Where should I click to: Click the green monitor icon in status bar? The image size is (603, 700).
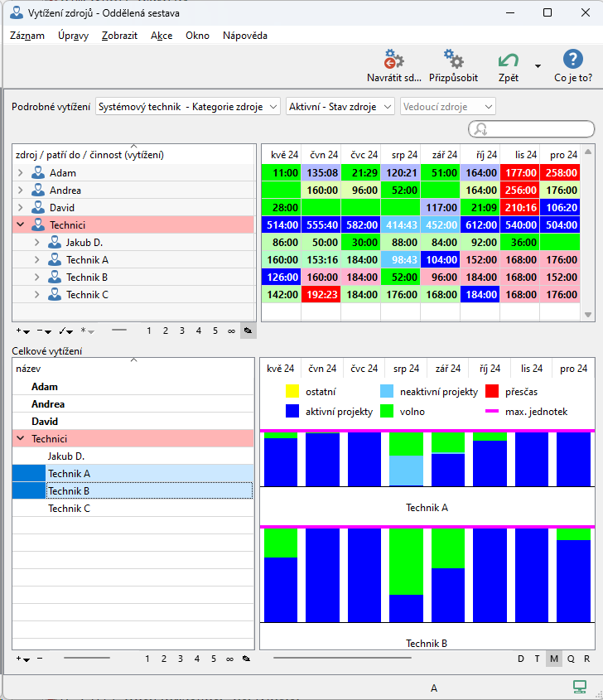tap(580, 687)
